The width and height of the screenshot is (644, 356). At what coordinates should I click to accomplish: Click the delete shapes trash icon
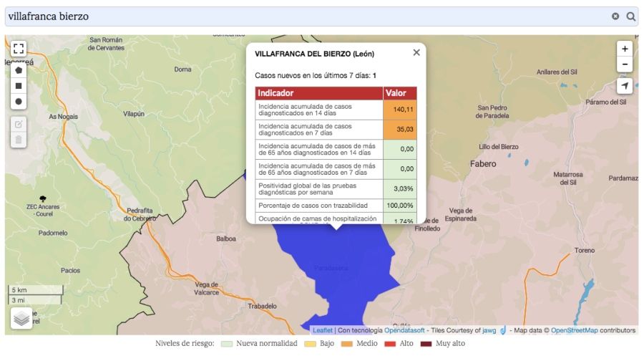pos(19,139)
